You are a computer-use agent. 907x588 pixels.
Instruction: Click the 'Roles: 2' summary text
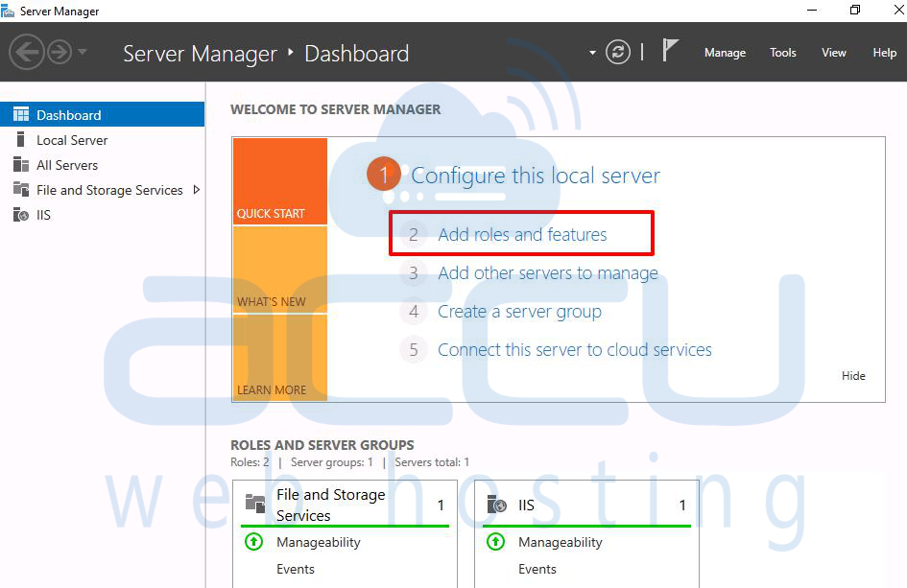click(250, 462)
